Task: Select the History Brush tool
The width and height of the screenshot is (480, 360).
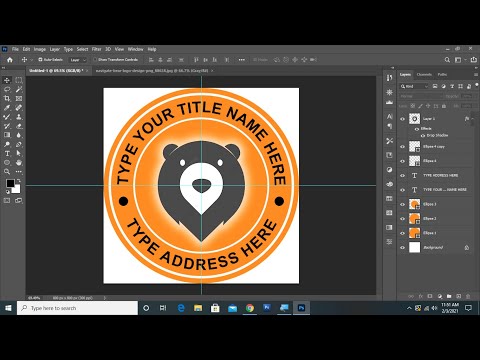Action: pyautogui.click(x=7, y=126)
